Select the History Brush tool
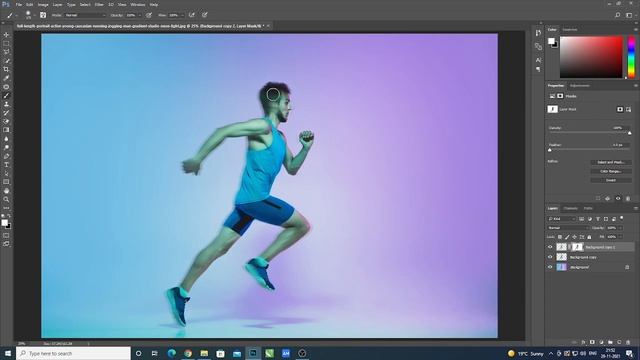Image resolution: width=640 pixels, height=360 pixels. [x=6, y=113]
